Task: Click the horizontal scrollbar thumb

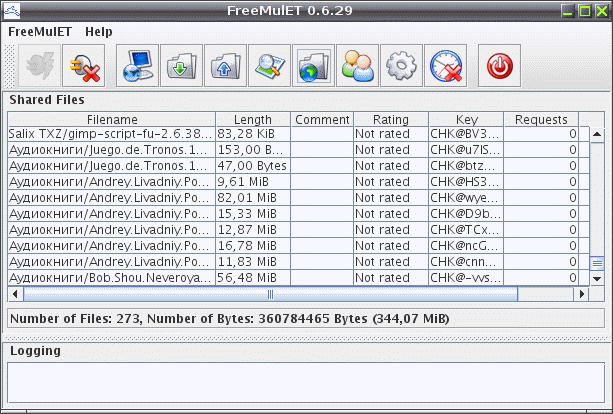Action: pos(271,294)
